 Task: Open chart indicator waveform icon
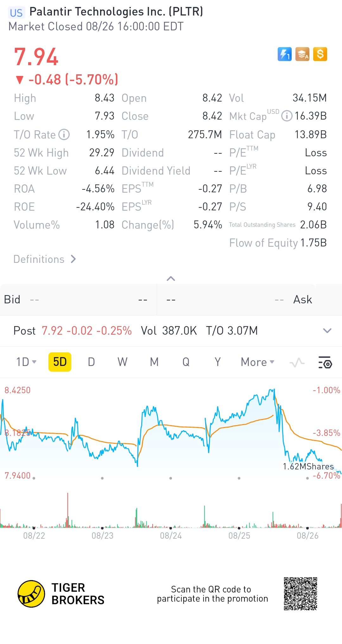(297, 362)
